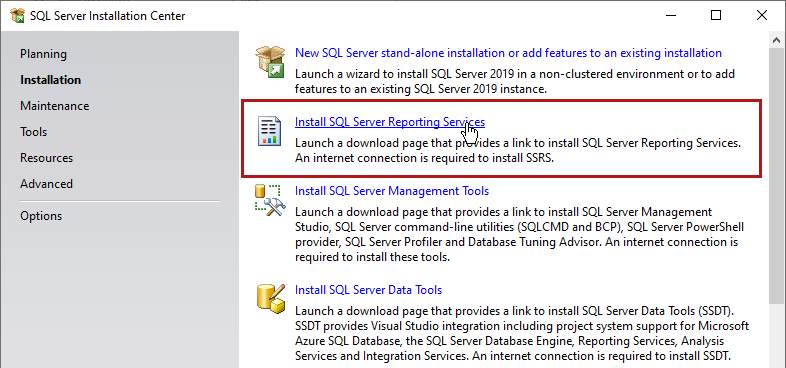Click text 'An internet connection is required to install SSRS.'
The image size is (786, 368).
(x=426, y=159)
